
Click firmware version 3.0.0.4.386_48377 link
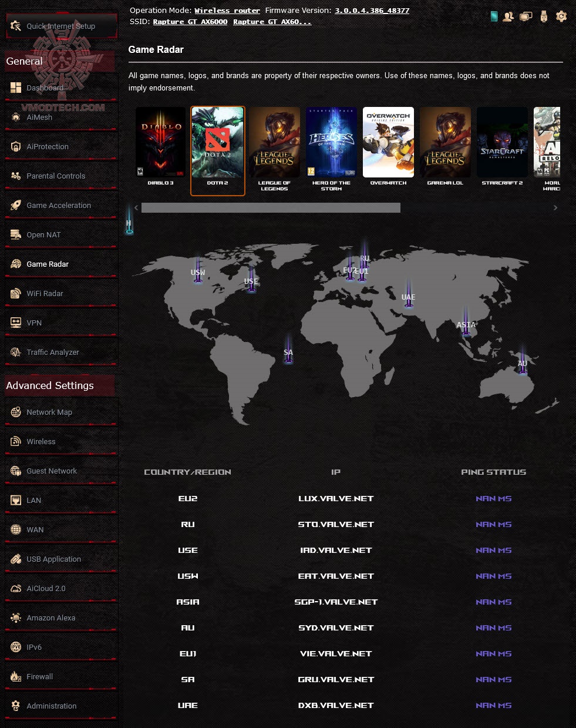tap(372, 11)
